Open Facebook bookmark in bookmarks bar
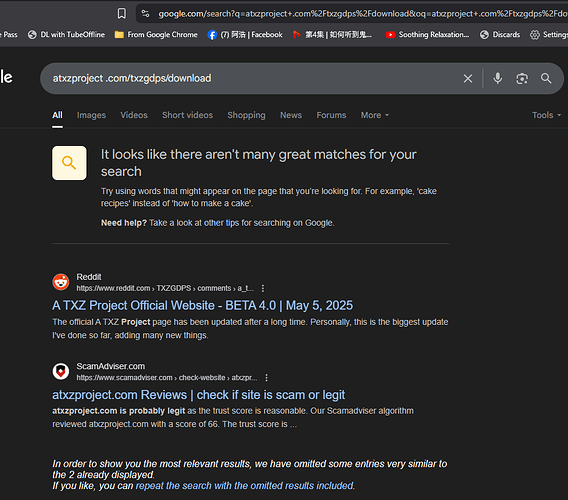This screenshot has height=500, width=568. 245,34
